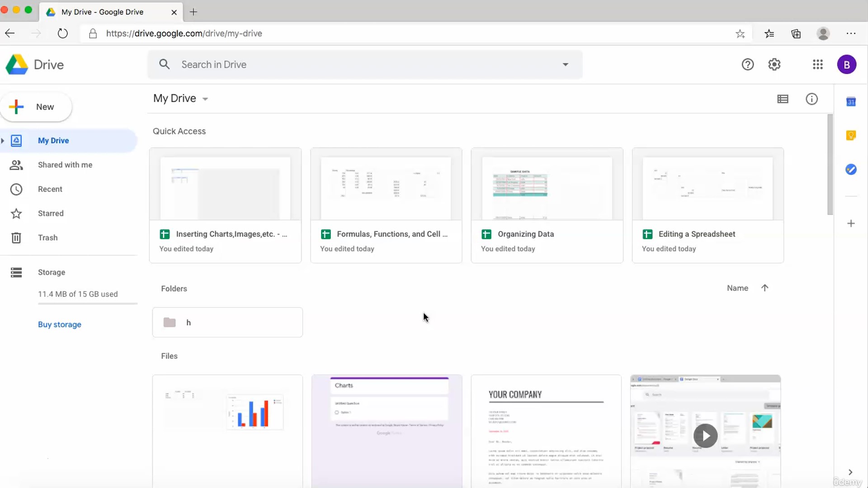Hide the side panel chevron
The image size is (868, 488).
(x=850, y=472)
